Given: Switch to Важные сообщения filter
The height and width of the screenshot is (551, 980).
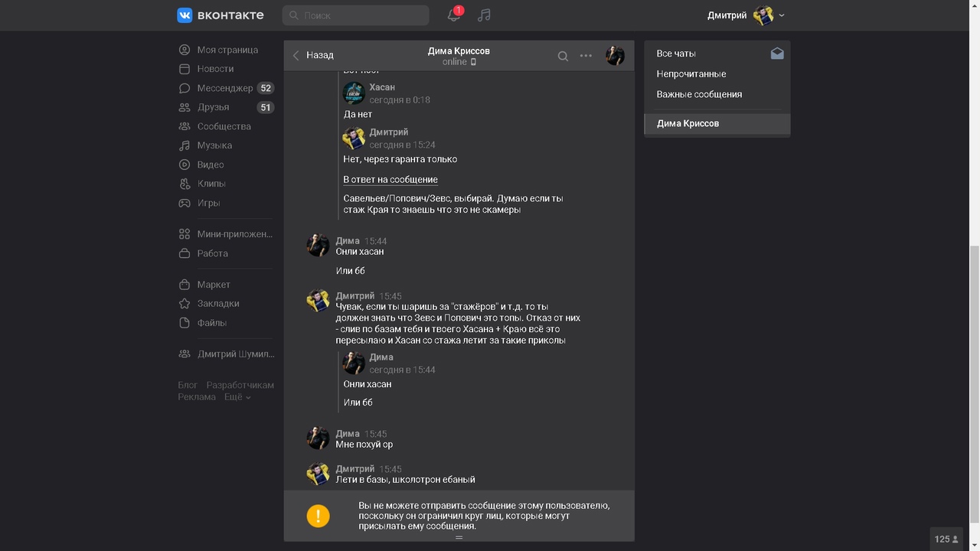Looking at the screenshot, I should [699, 94].
